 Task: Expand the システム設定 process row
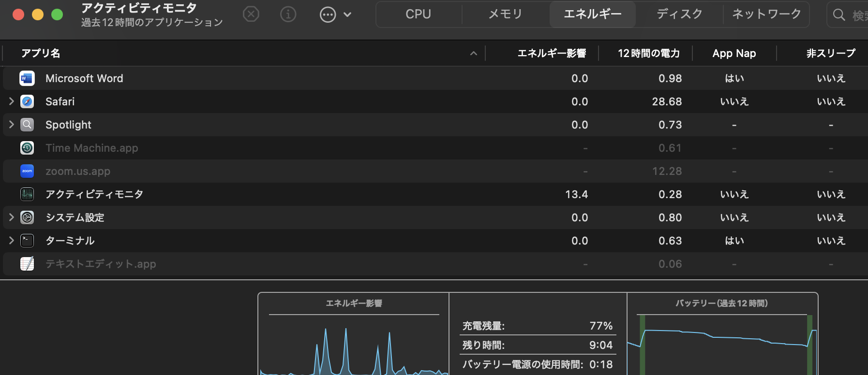(x=12, y=217)
